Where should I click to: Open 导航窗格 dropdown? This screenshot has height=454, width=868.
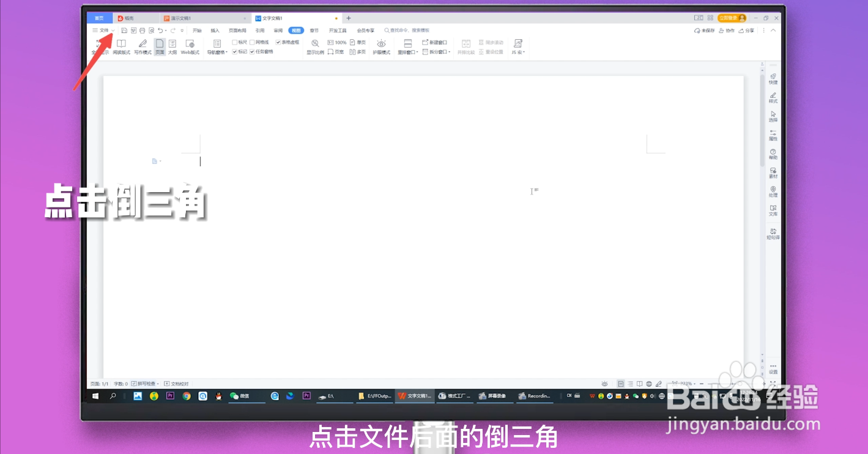[x=217, y=47]
